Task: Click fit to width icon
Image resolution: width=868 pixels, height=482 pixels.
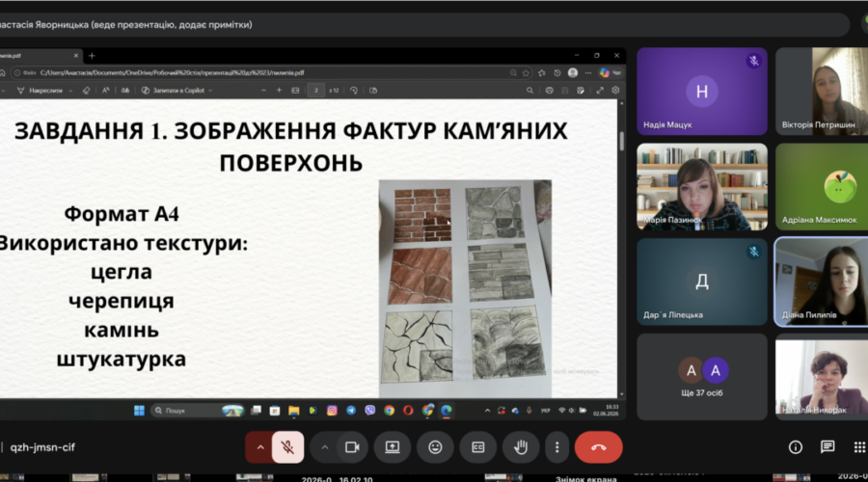Action: [295, 91]
